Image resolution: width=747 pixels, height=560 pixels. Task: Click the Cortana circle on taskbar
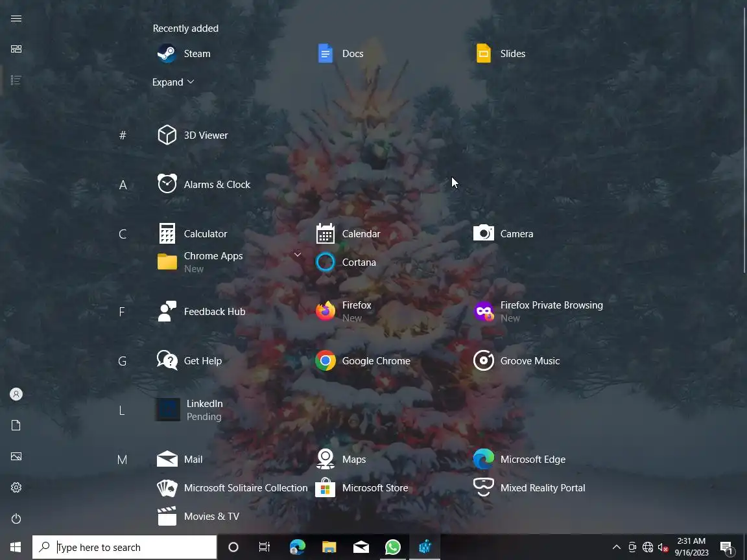(233, 547)
